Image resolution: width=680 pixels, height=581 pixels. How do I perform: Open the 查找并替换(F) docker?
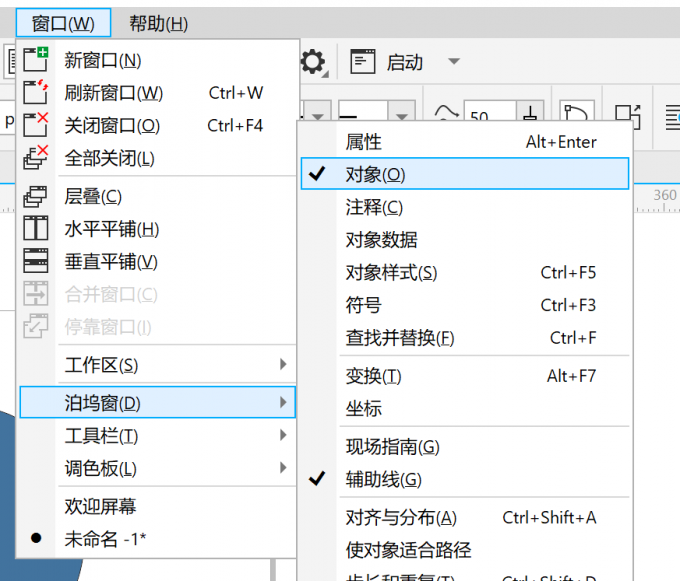click(465, 338)
